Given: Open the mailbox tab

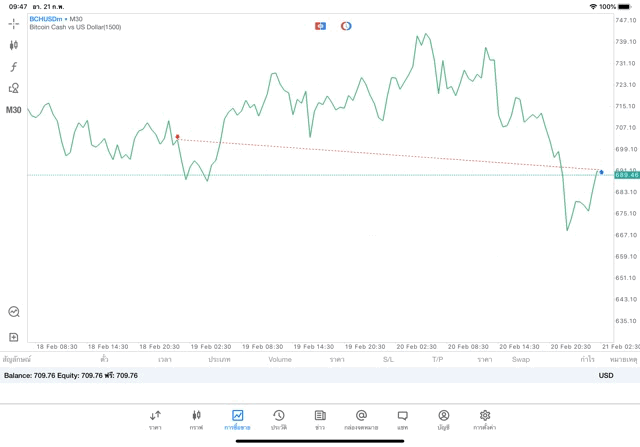Looking at the screenshot, I should pyautogui.click(x=361, y=418).
